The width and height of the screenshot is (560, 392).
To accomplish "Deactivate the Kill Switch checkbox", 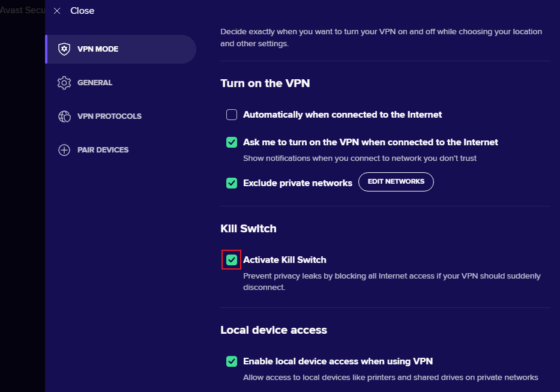I will pyautogui.click(x=232, y=259).
